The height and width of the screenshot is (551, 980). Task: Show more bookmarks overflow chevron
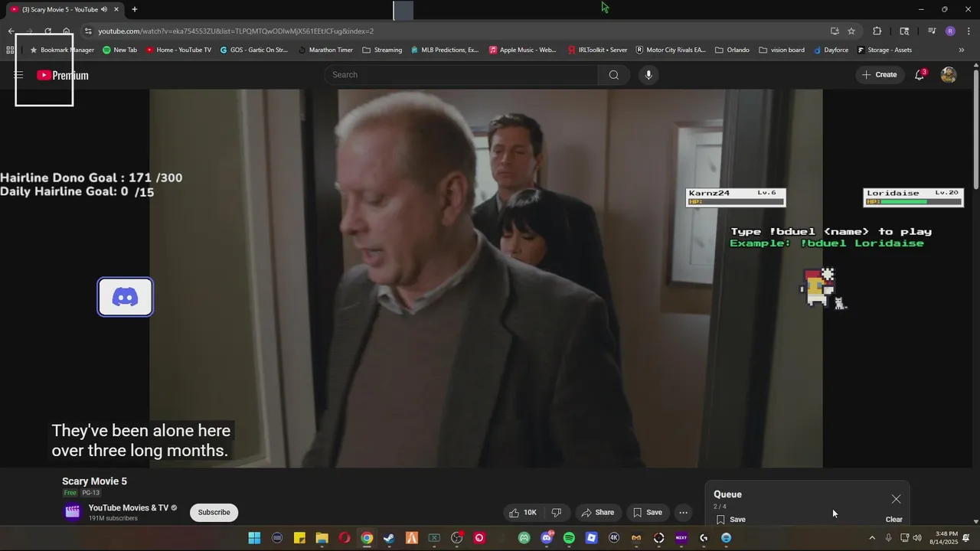tap(962, 51)
